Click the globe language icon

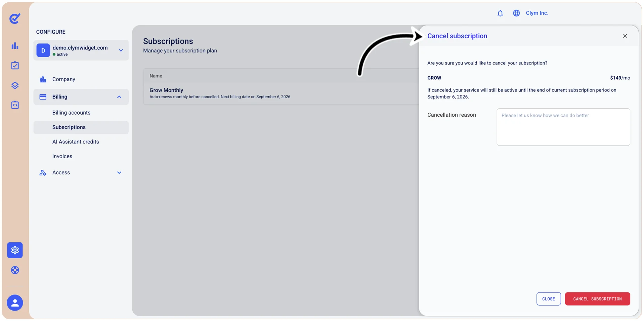click(x=516, y=13)
